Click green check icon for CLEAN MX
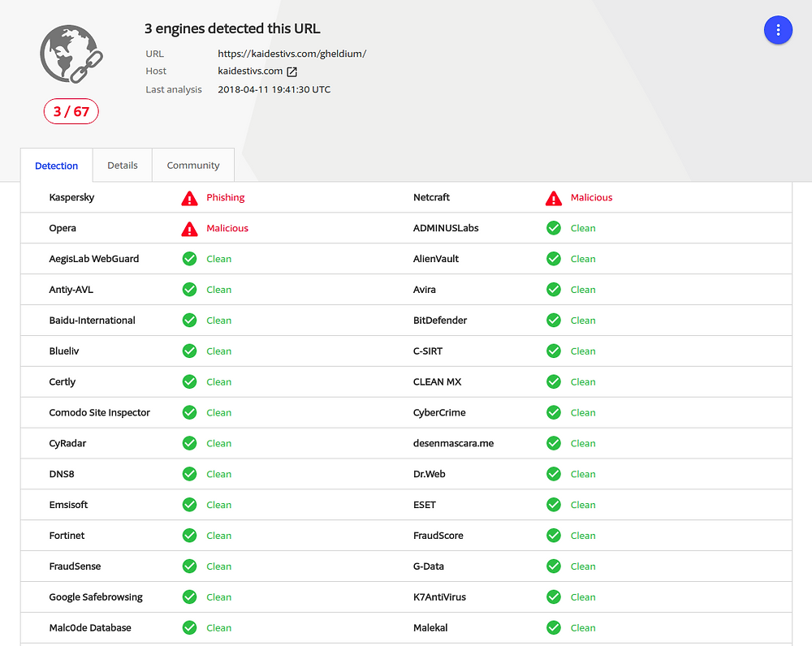Image resolution: width=812 pixels, height=646 pixels. point(554,381)
